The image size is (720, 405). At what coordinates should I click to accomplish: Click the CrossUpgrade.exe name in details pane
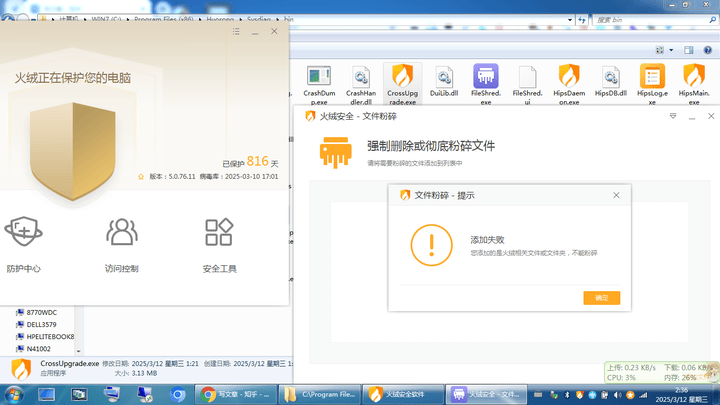[x=69, y=363]
